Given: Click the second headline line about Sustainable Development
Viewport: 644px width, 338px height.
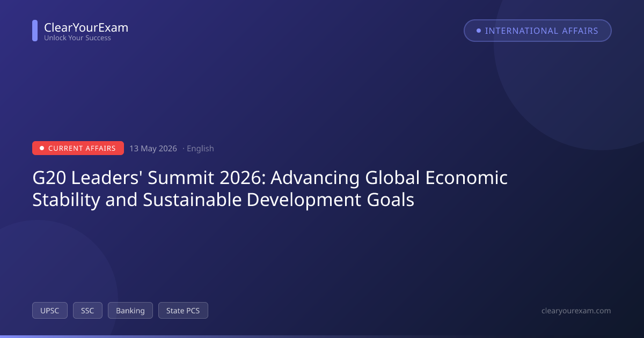Looking at the screenshot, I should point(223,200).
